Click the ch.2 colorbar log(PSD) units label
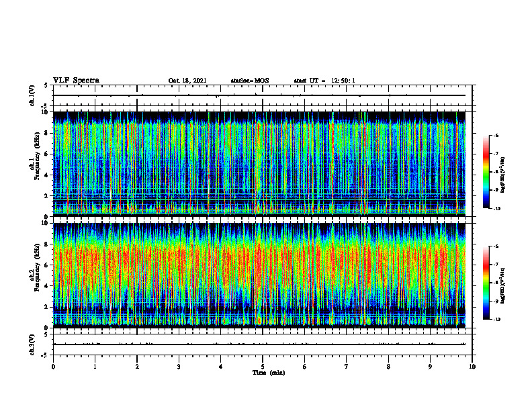Image resolution: width=532 pixels, height=411 pixels. point(504,286)
